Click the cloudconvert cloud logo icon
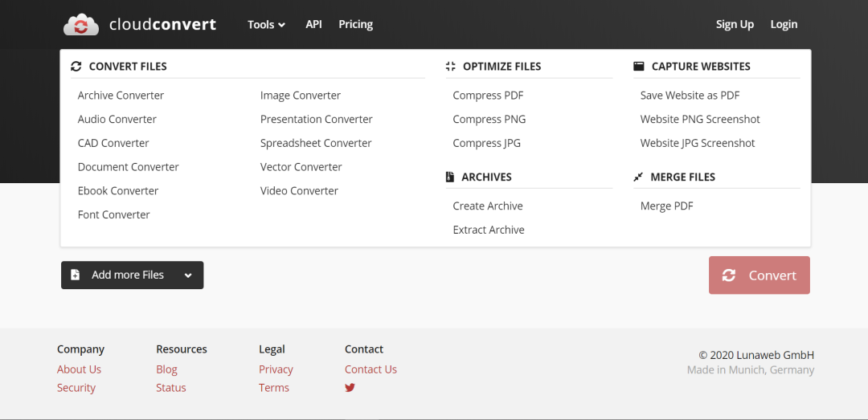The width and height of the screenshot is (868, 420). [x=81, y=25]
